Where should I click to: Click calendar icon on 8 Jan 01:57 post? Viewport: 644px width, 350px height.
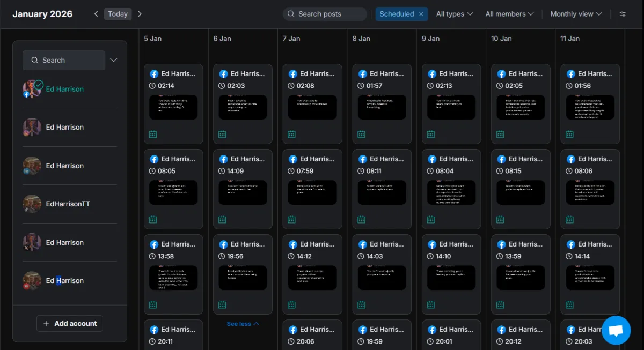(362, 134)
